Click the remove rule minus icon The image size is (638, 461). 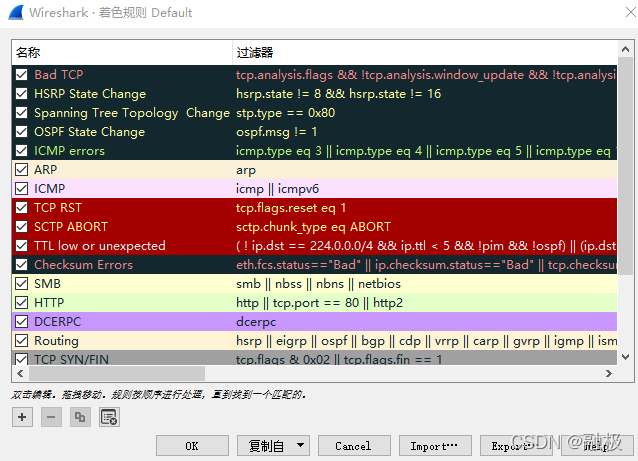[x=51, y=417]
